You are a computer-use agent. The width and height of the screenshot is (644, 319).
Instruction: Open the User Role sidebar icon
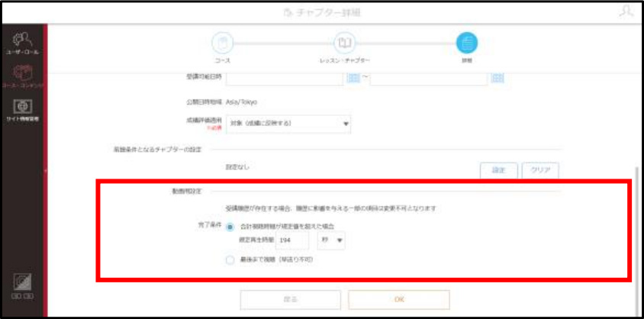point(23,43)
